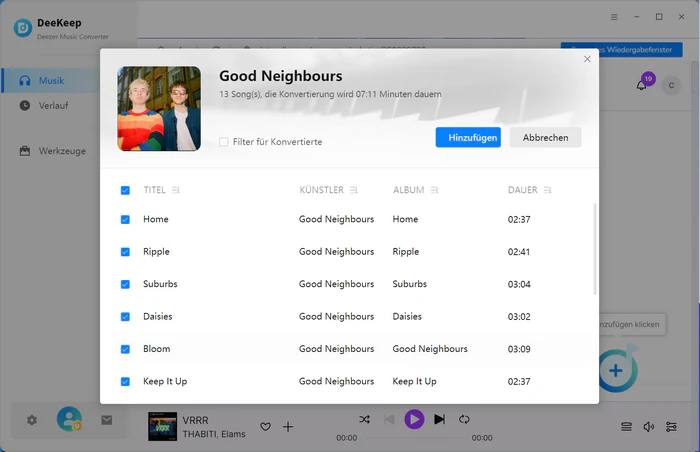This screenshot has width=700, height=452.
Task: Uncheck the Daisies song checkbox
Action: coord(125,317)
